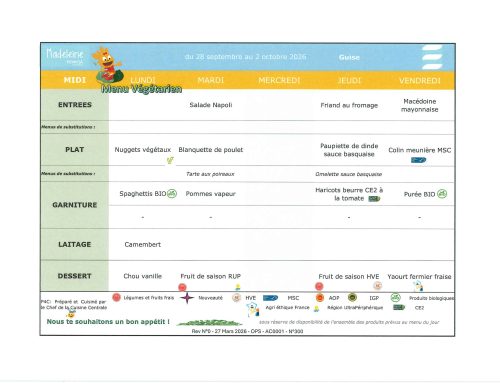Click the AOP legend seal icon
This screenshot has height=383, width=500.
320,297
